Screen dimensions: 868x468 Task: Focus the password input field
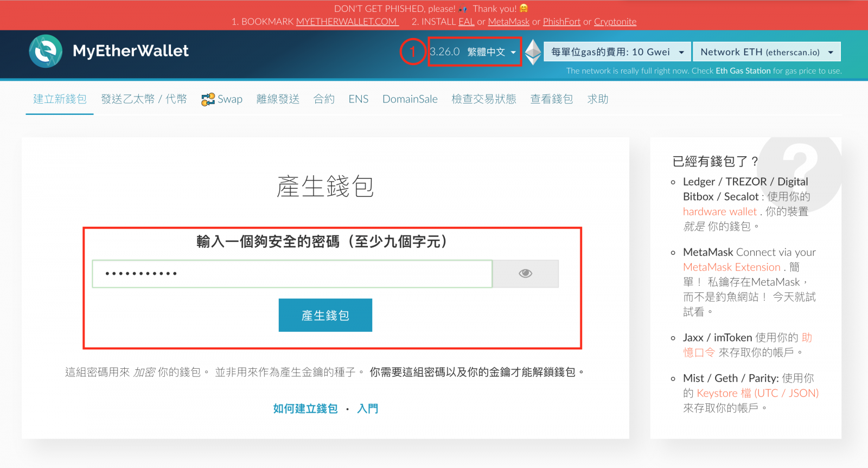click(x=292, y=273)
